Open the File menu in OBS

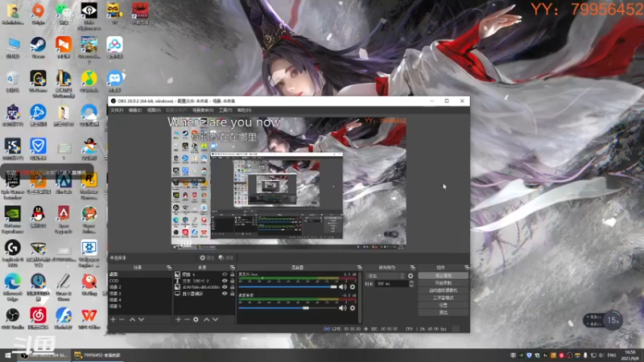(x=117, y=110)
